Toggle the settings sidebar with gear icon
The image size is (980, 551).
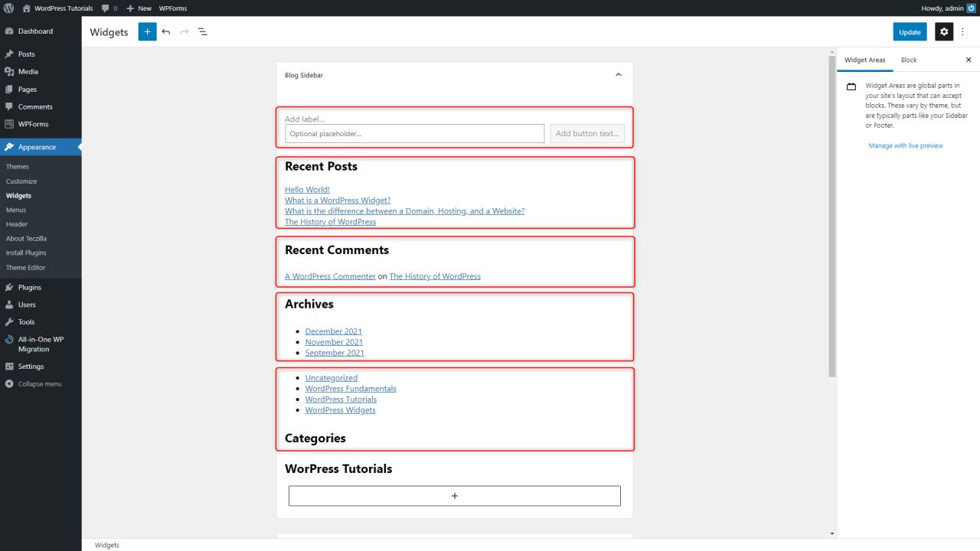coord(944,31)
